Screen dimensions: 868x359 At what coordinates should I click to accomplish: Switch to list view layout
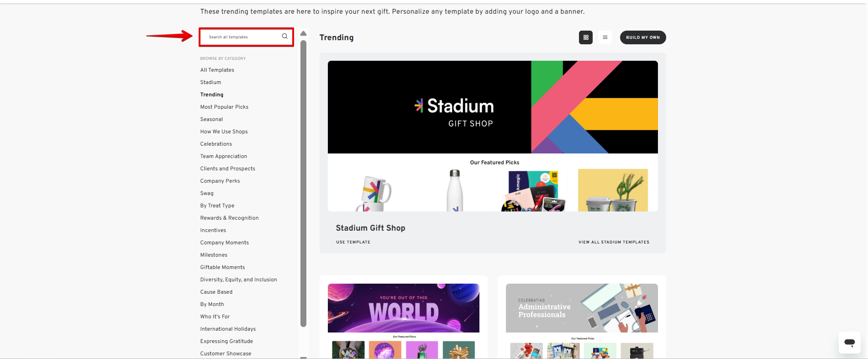[605, 37]
